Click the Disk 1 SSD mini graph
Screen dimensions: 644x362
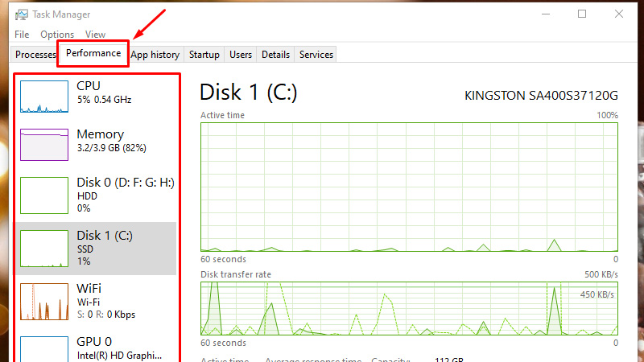point(45,249)
